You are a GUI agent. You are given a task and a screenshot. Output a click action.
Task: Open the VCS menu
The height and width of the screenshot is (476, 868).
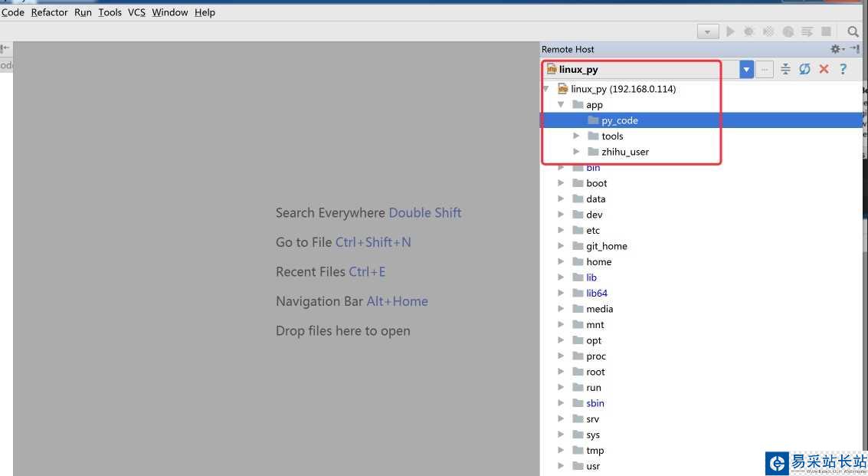coord(136,12)
